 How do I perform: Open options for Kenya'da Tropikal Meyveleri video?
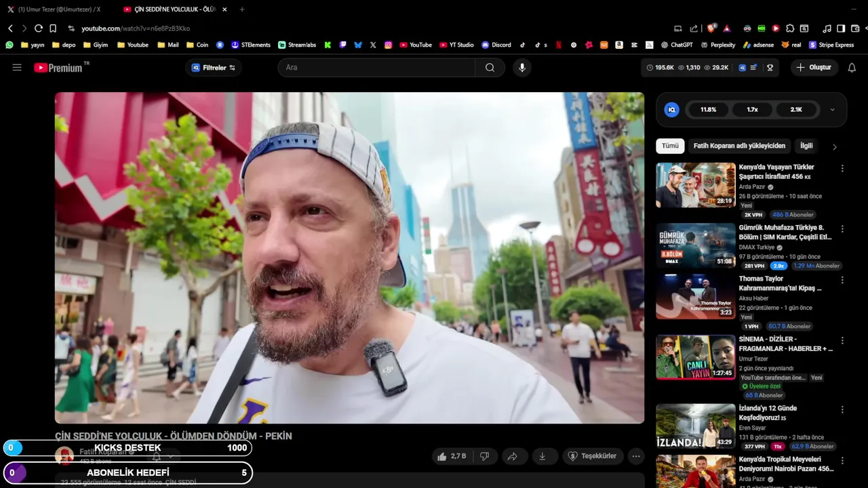pyautogui.click(x=842, y=461)
